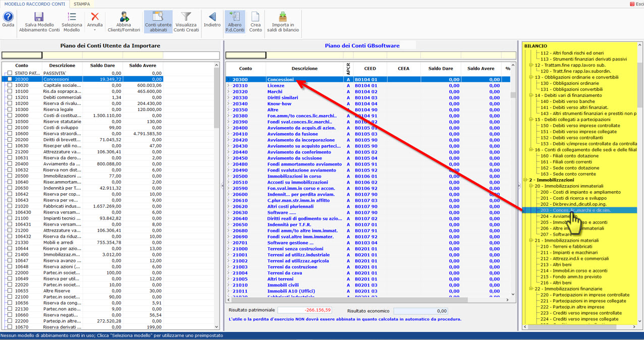Tick the checkbox for account 10020

tap(10, 85)
